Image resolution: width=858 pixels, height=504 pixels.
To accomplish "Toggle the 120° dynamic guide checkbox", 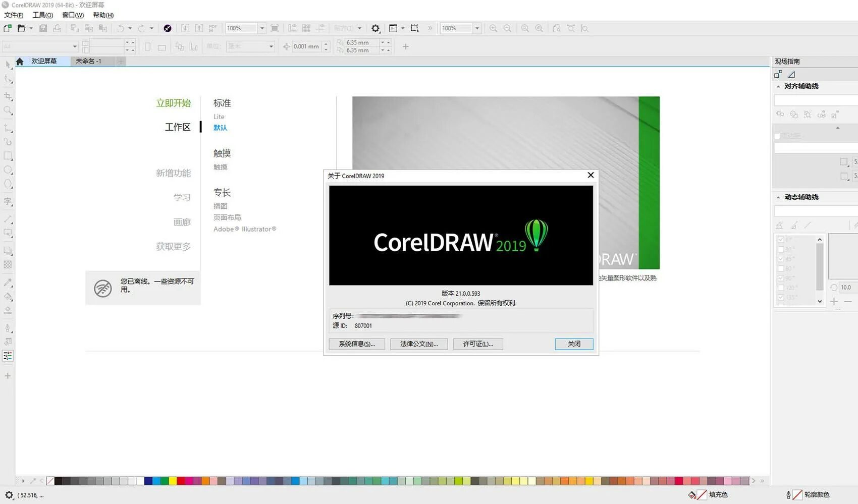I will [x=781, y=288].
